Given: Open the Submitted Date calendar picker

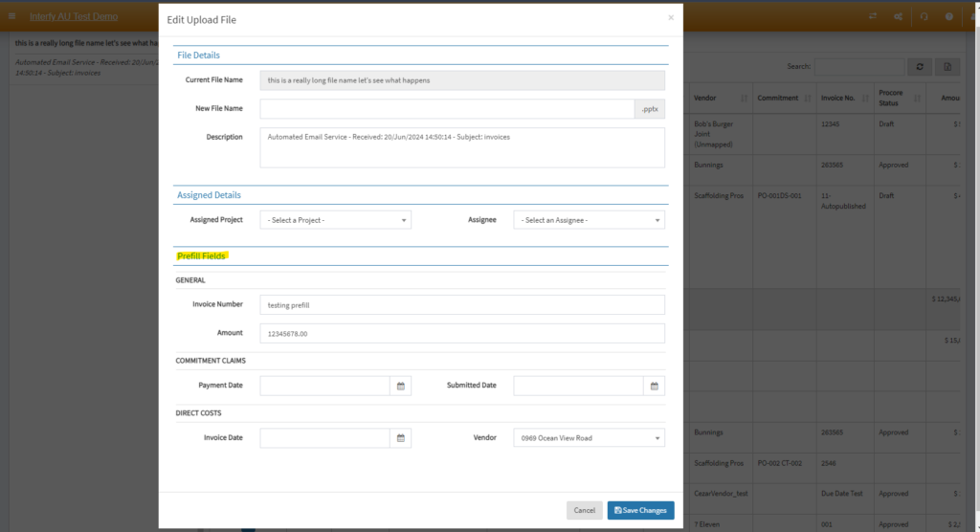Looking at the screenshot, I should click(654, 386).
